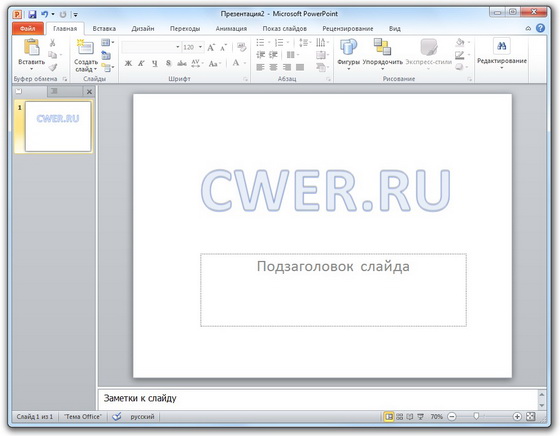Align text right in Абзац group

(287, 67)
